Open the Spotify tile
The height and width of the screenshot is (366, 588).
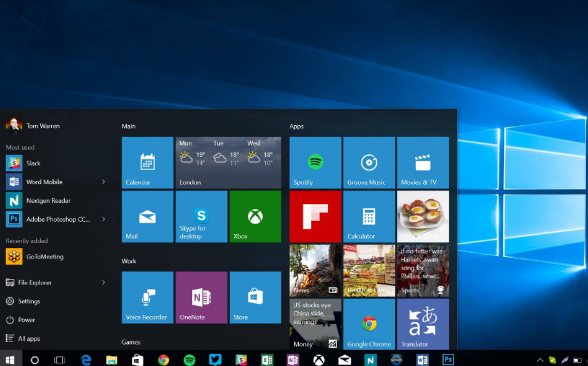point(315,163)
